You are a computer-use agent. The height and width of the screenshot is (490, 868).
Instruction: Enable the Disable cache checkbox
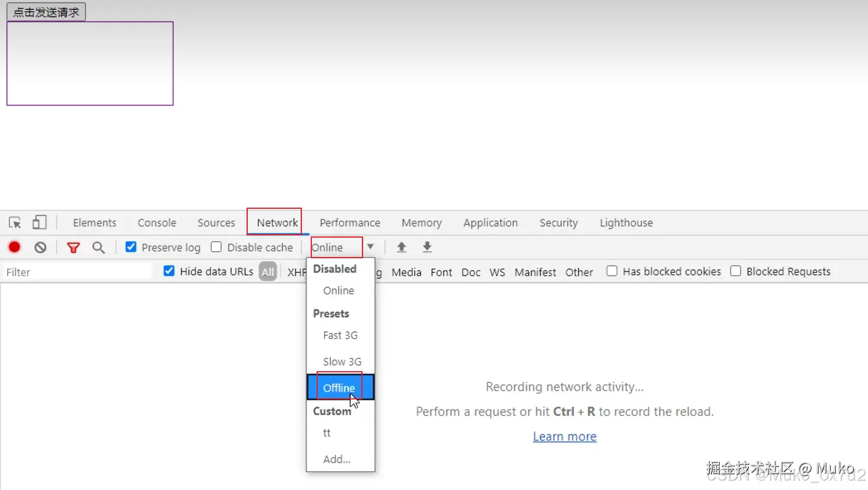click(217, 247)
